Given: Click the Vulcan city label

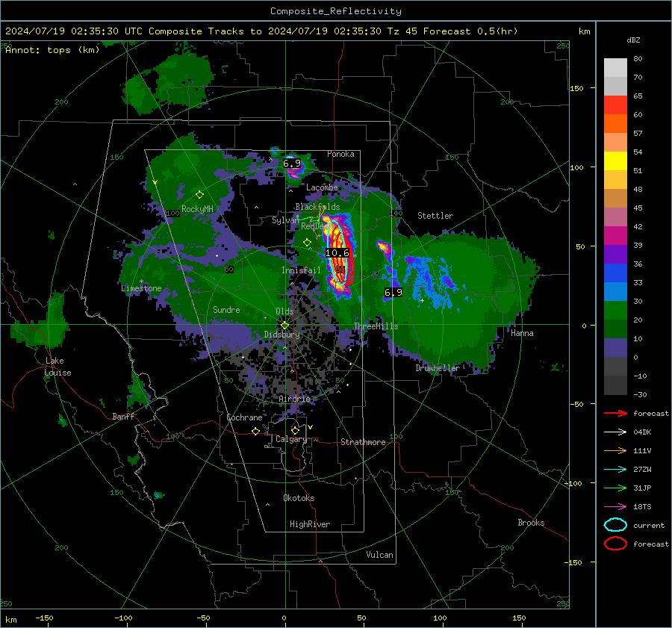Looking at the screenshot, I should point(379,555).
